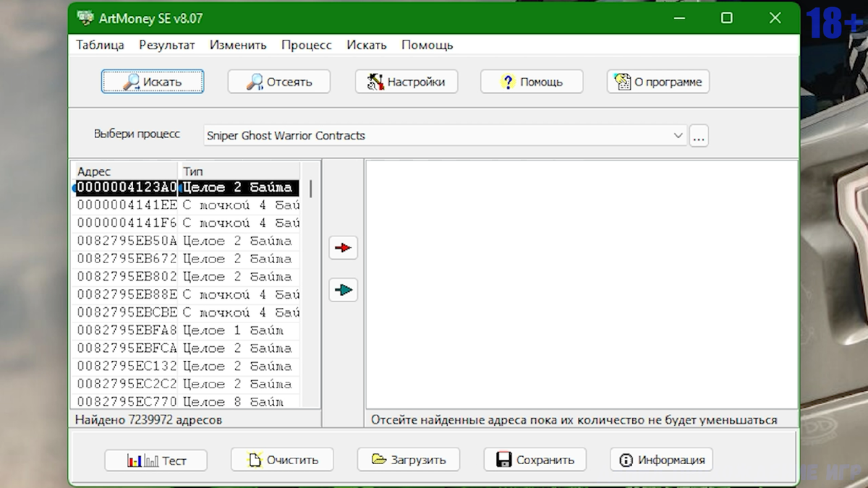Click the address list scrollbar thumb
Image resolution: width=868 pixels, height=488 pixels.
pos(311,189)
